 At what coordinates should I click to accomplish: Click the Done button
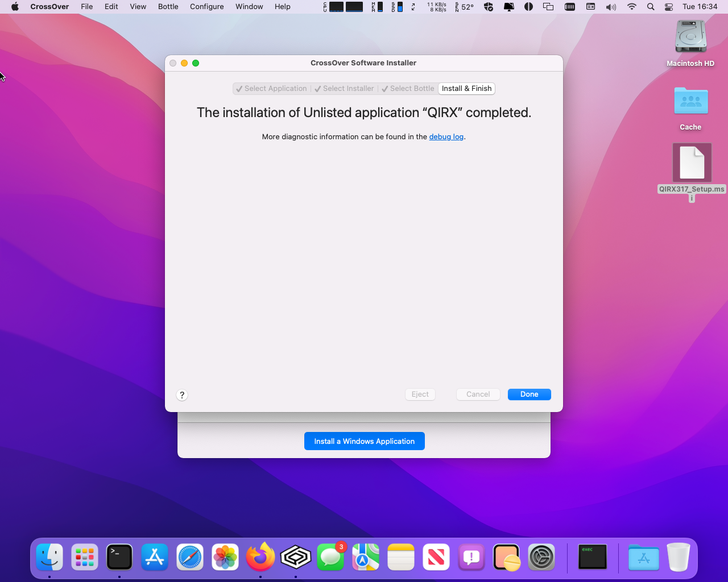pos(529,394)
